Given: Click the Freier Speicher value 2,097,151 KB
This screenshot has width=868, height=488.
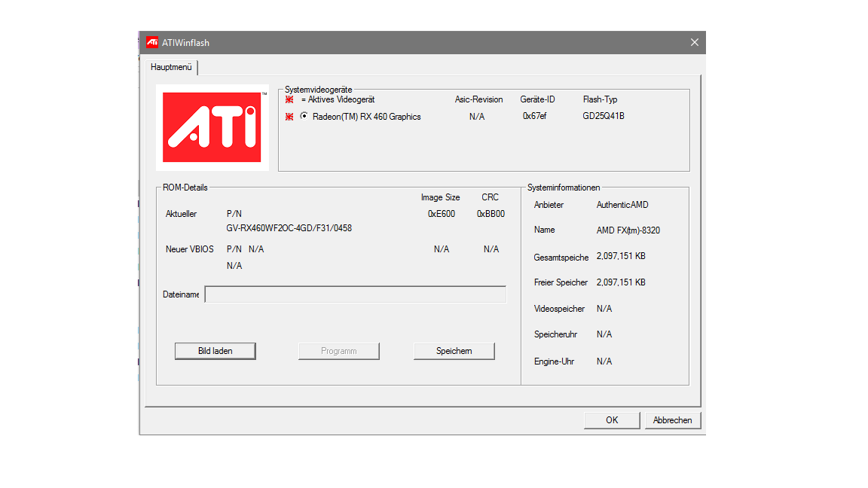Looking at the screenshot, I should 621,282.
